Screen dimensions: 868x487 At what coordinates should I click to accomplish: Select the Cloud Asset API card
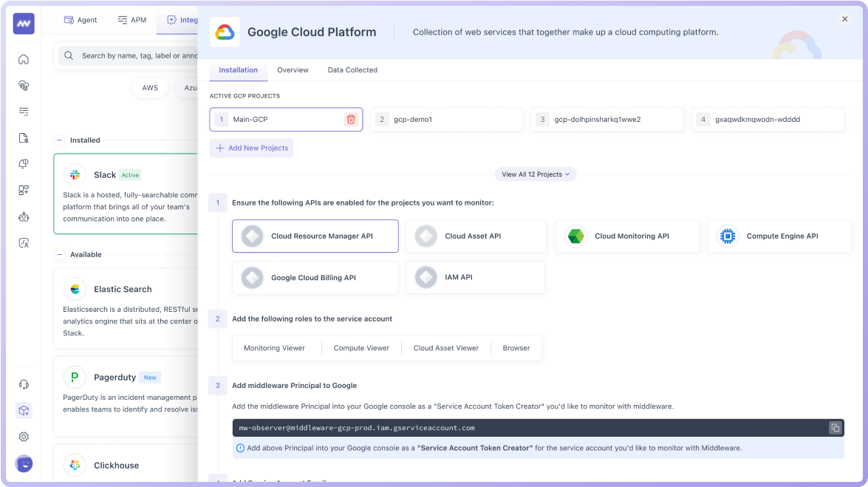(x=476, y=236)
